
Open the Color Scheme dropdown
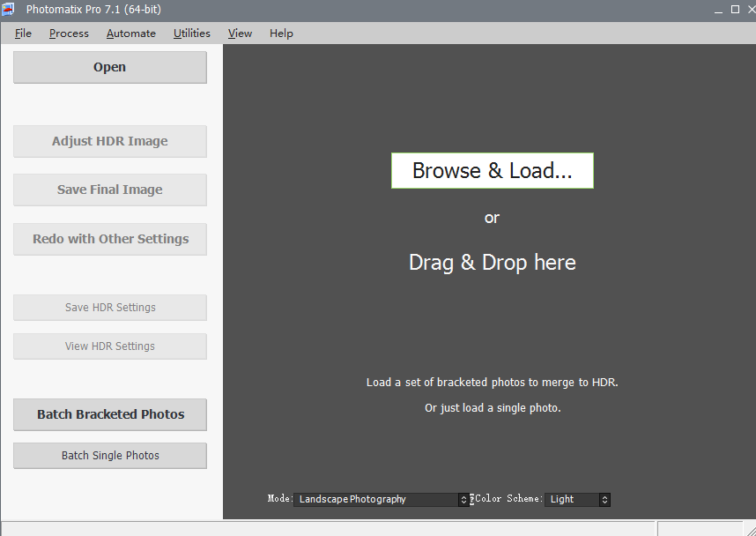click(577, 499)
